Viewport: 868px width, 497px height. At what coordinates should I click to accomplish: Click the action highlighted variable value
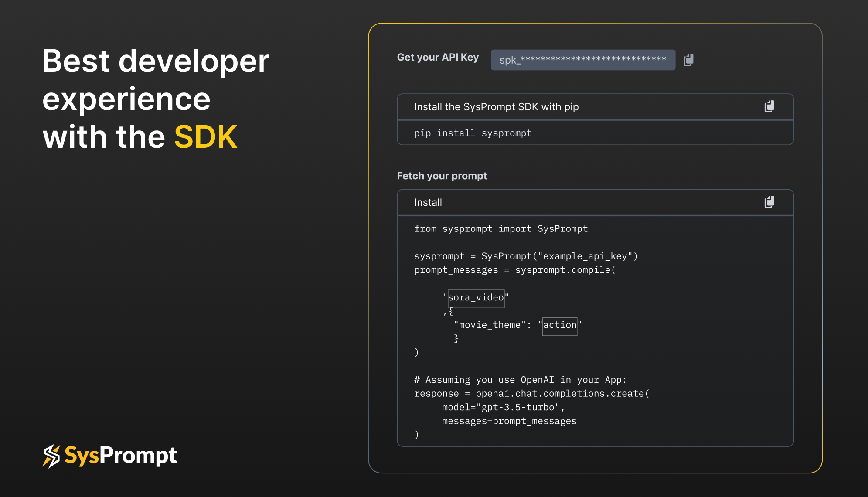(559, 326)
